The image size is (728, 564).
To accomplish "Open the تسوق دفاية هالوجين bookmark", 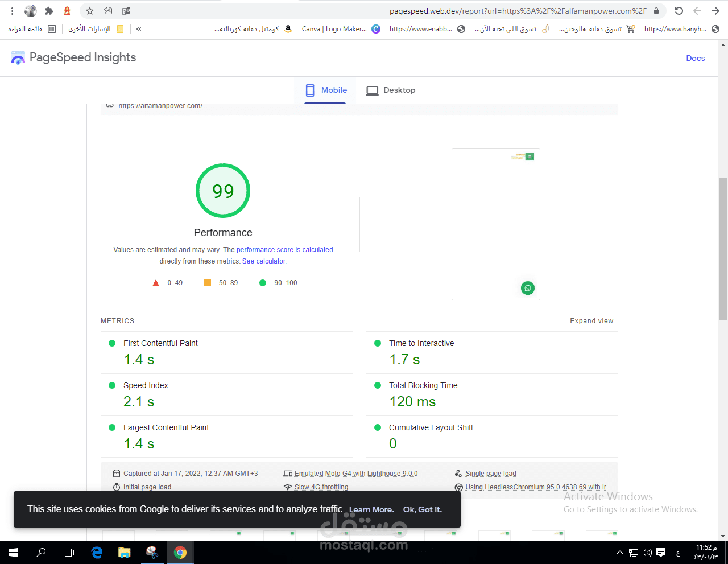I will [x=597, y=29].
